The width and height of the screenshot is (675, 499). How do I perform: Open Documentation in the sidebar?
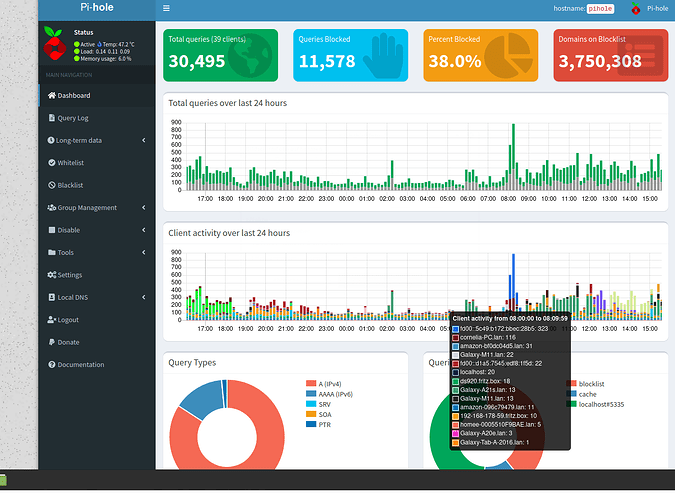tap(80, 364)
